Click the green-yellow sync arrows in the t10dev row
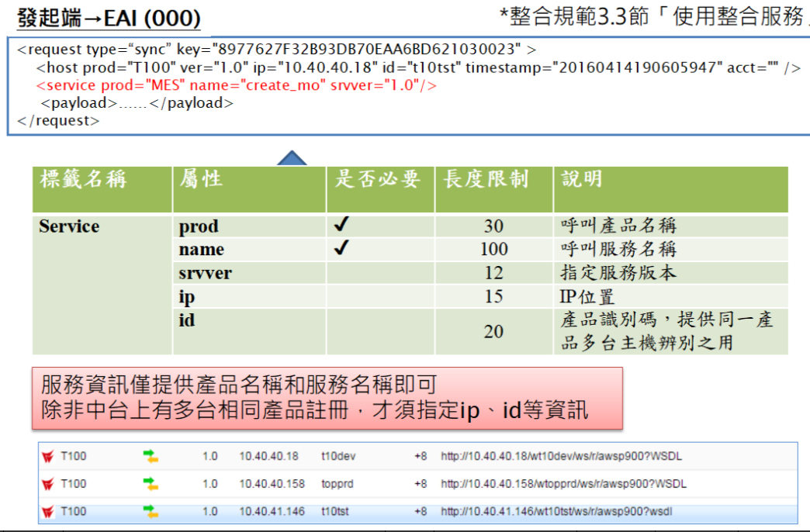 click(151, 457)
